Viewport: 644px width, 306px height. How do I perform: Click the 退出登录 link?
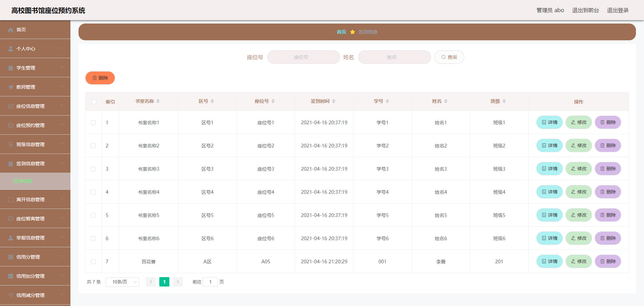[x=618, y=10]
